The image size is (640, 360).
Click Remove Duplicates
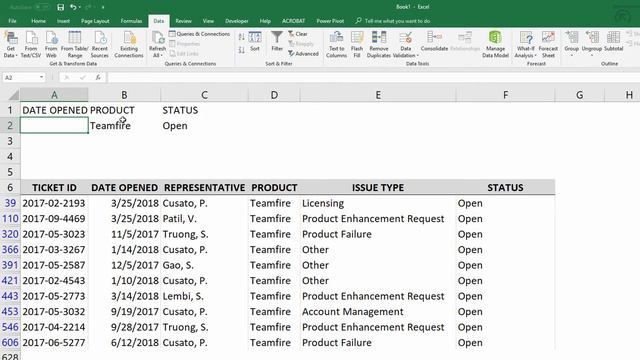click(379, 45)
